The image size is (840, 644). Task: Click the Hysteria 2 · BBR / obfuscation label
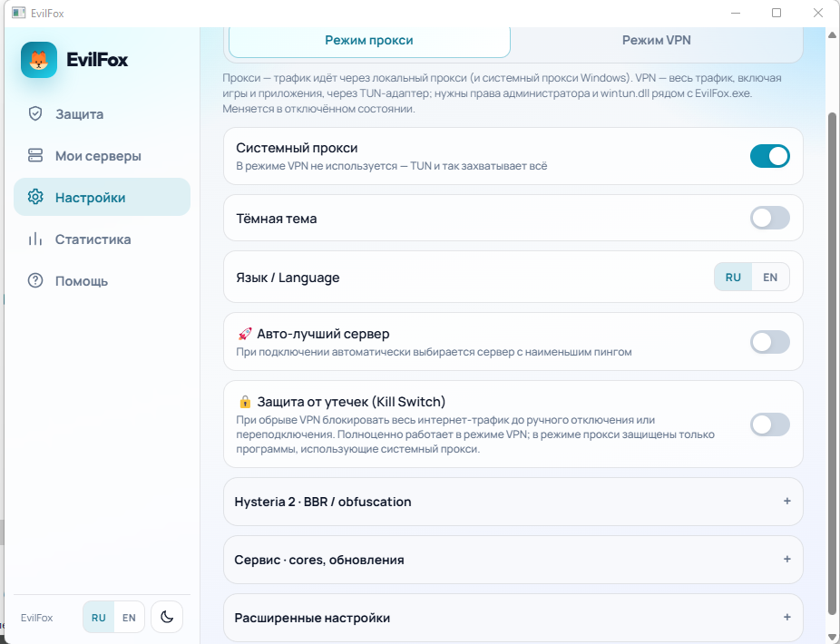click(323, 502)
